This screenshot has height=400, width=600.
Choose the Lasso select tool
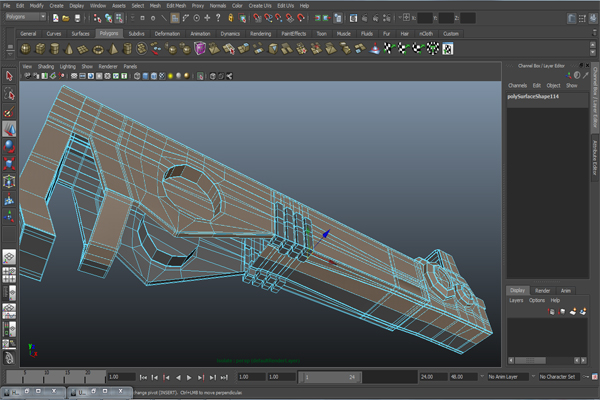click(9, 94)
